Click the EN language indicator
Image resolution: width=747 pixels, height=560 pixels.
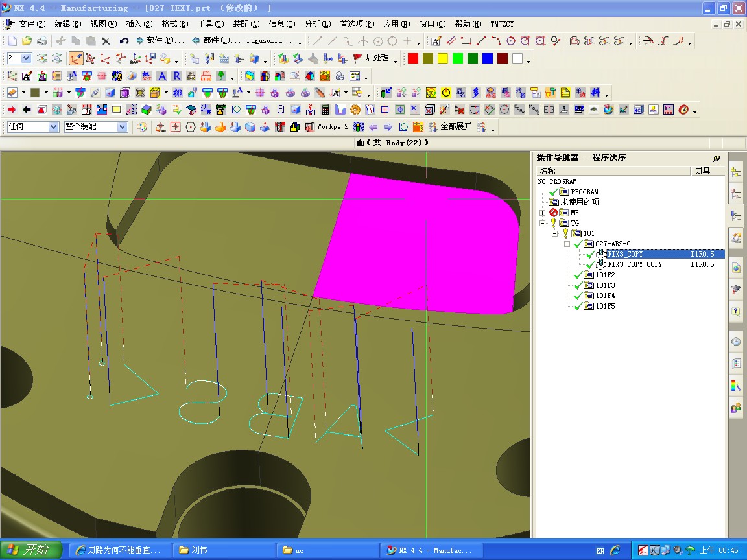pos(600,550)
